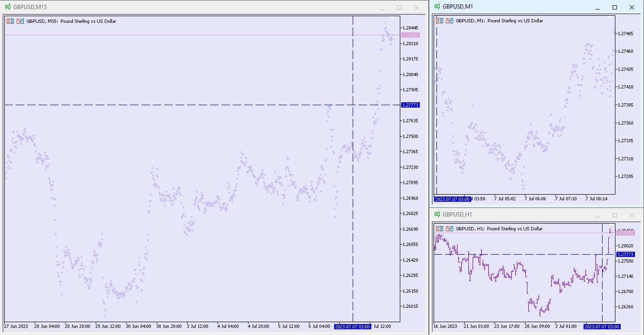Click the blue 1.27773 price label on the H1 chart
The image size is (644, 335).
click(625, 255)
